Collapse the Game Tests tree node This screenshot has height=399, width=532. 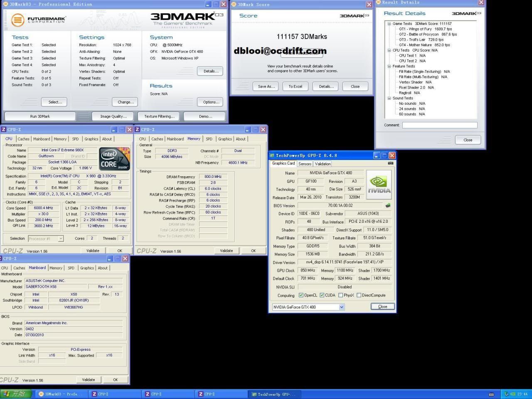tap(389, 24)
